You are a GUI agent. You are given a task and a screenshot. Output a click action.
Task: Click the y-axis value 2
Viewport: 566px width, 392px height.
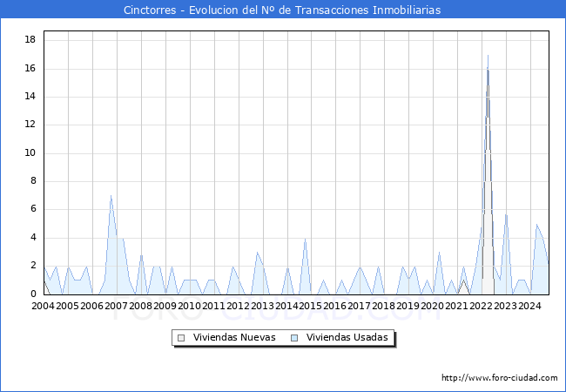[33, 266]
